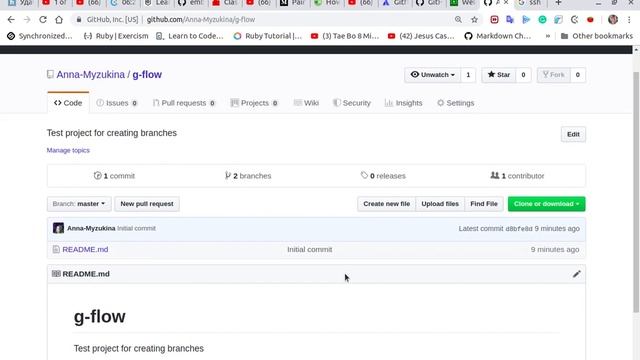
Task: View the 1 contributor page
Action: pyautogui.click(x=517, y=176)
